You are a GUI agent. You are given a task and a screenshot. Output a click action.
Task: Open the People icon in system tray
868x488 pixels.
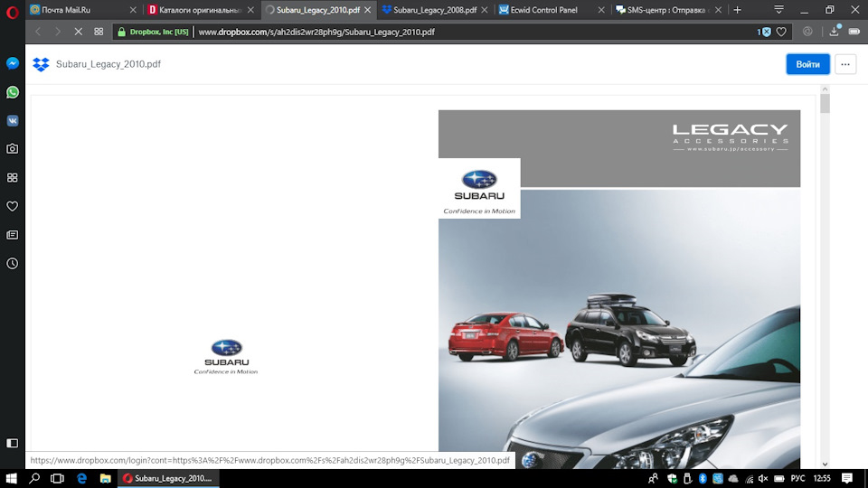click(653, 479)
